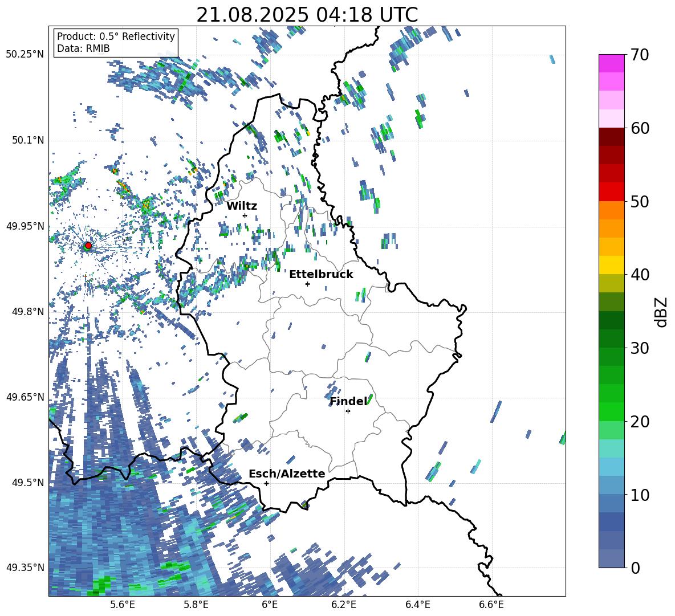Click the 5.6°E longitude tick label
Screen dimensions: 675x616
click(123, 605)
